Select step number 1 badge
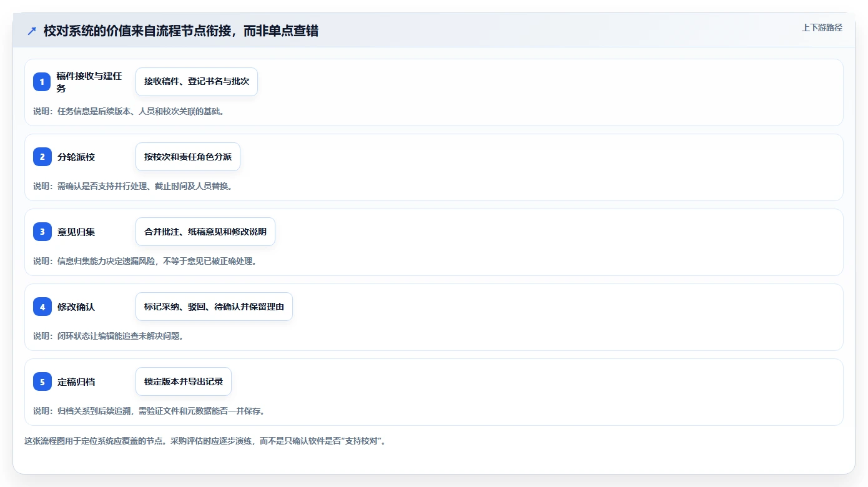Viewport: 868px width, 487px height. 42,82
